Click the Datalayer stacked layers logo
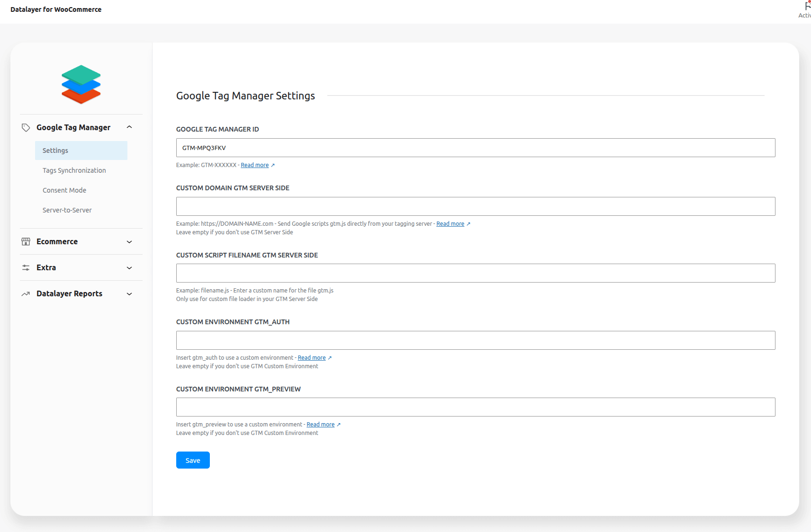 point(81,84)
